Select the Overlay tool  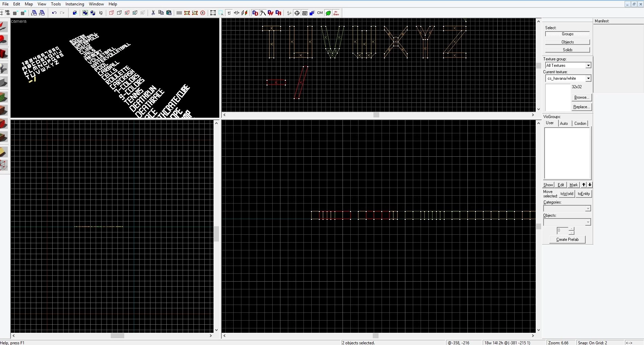click(3, 137)
